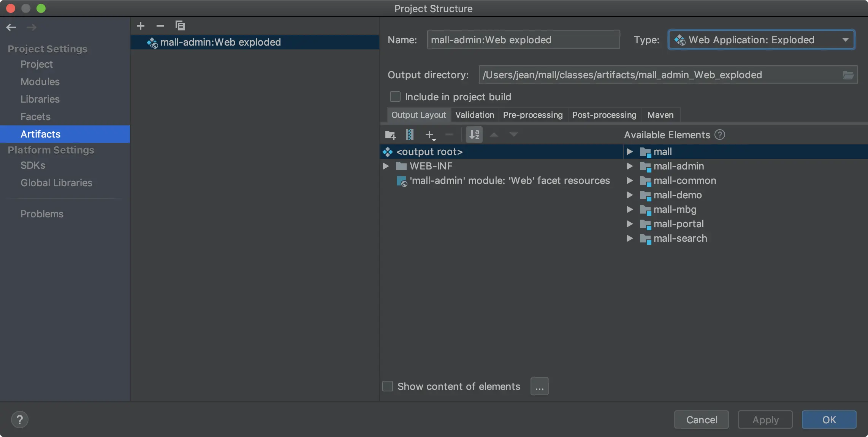Click the OK button
Viewport: 868px width, 437px height.
829,420
